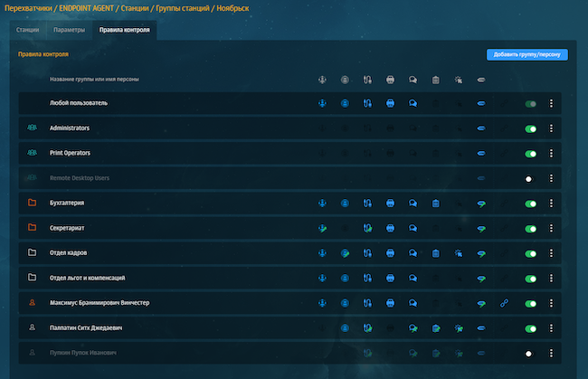Image resolution: width=588 pixels, height=379 pixels.
Task: Open three-dot menu for Бухгалтерия
Action: point(551,204)
